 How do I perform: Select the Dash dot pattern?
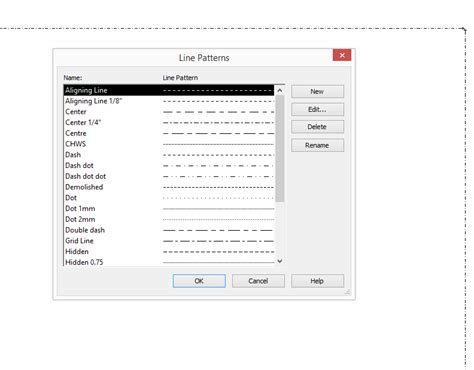pos(169,165)
